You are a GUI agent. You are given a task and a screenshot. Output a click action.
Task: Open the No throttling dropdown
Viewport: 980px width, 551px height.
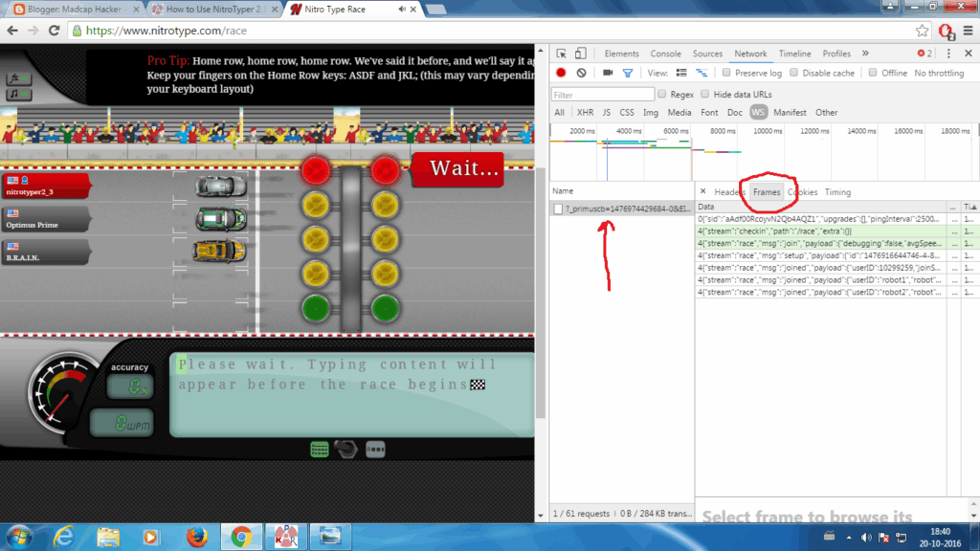[x=939, y=73]
